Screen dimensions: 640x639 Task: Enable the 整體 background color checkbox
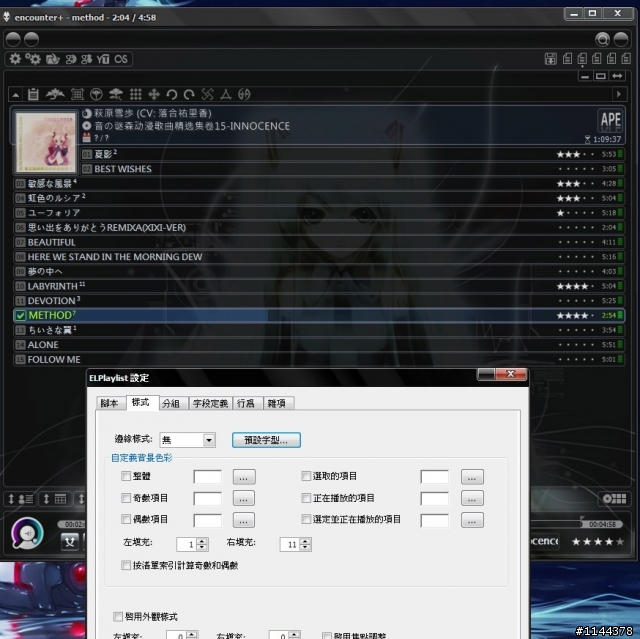click(x=126, y=476)
